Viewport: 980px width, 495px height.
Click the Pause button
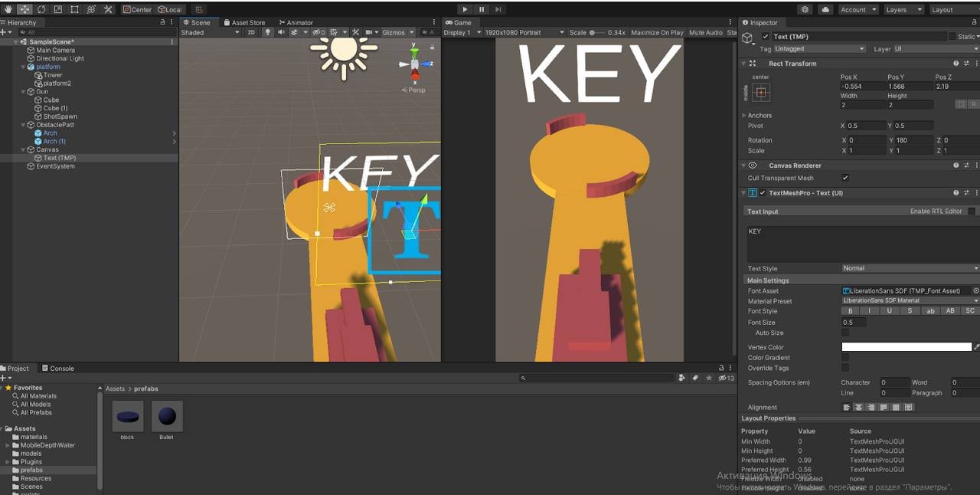pos(482,9)
